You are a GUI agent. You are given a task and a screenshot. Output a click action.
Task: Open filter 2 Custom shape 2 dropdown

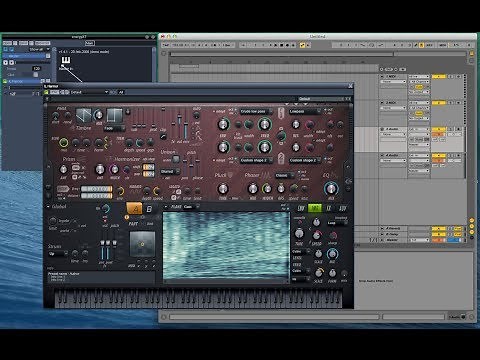305,160
